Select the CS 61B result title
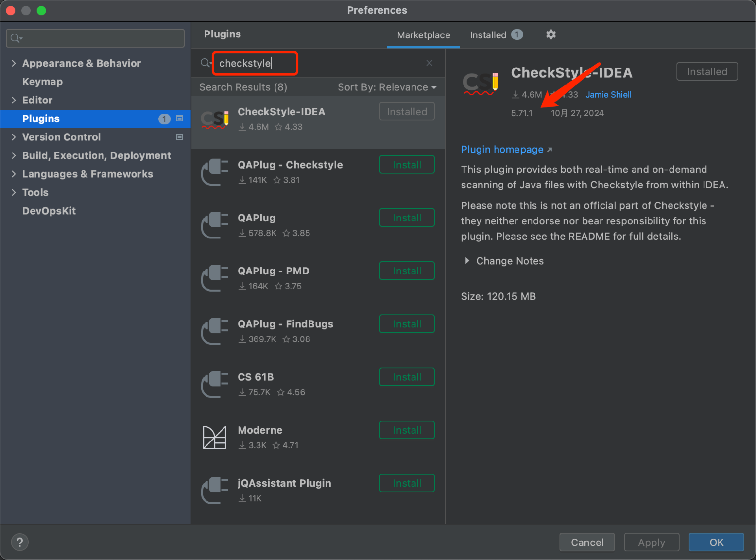The width and height of the screenshot is (756, 560). tap(256, 377)
